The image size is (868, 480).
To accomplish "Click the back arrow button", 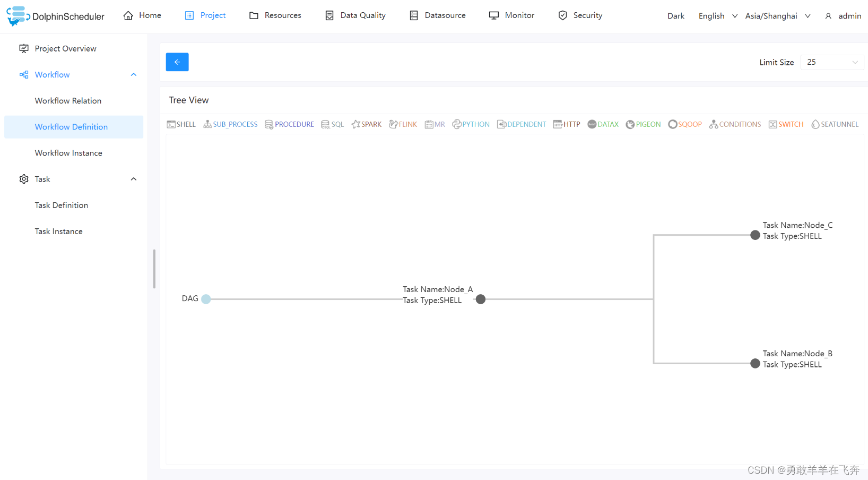I will pos(177,62).
